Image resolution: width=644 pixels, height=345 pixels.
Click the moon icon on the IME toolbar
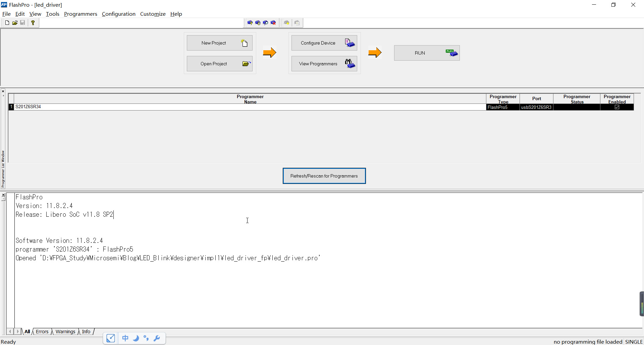pos(136,338)
